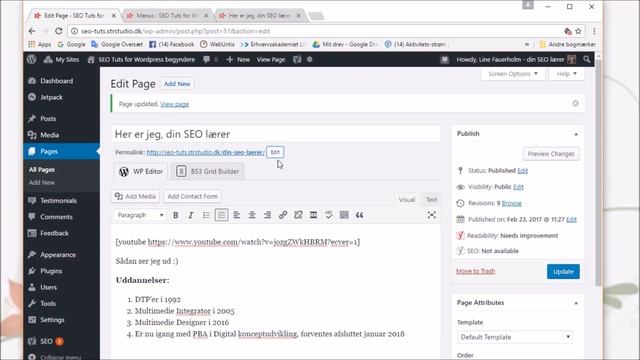Click the Add Media button
Screen dimensions: 640x360
point(135,196)
